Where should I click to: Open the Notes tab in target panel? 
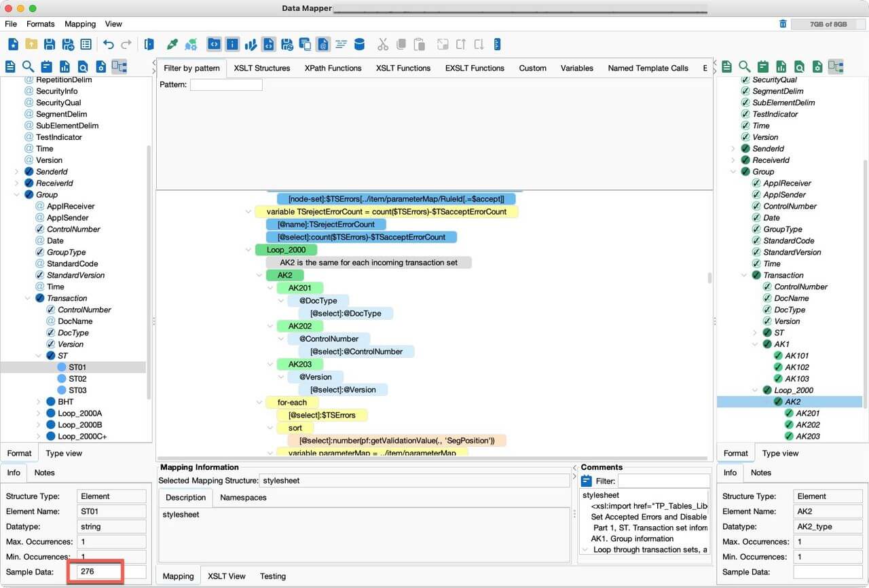tap(760, 473)
